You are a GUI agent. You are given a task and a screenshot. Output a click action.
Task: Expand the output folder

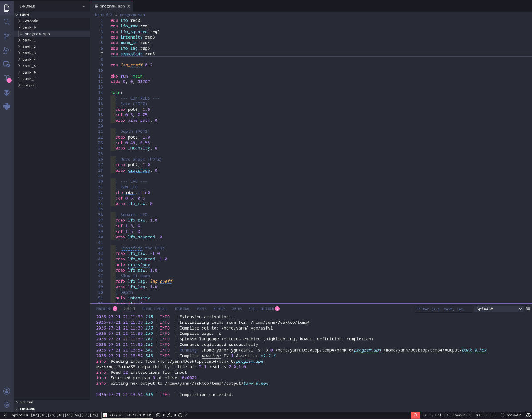pyautogui.click(x=52, y=85)
